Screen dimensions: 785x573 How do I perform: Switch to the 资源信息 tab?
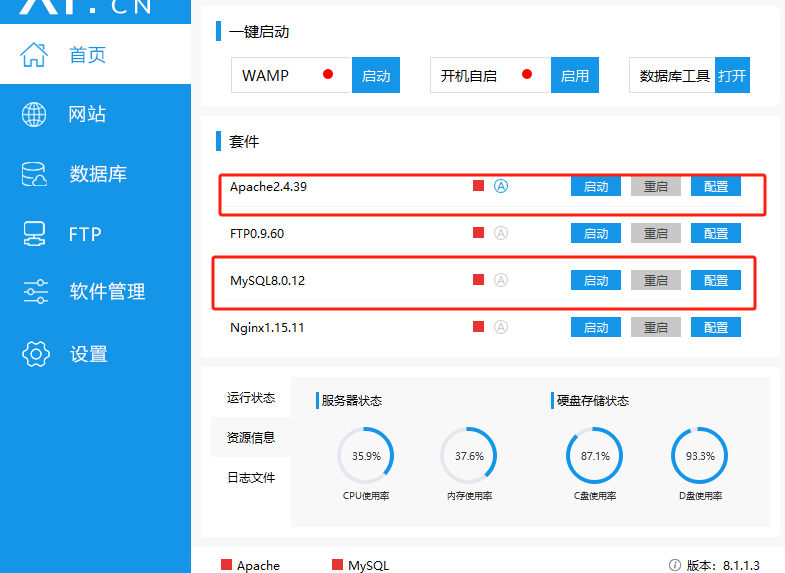tap(251, 437)
